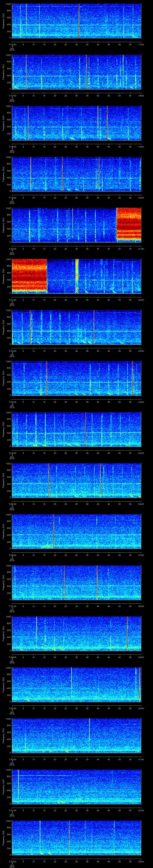
Task: Select the 7:23:00 start time label
Action: coord(12,402)
